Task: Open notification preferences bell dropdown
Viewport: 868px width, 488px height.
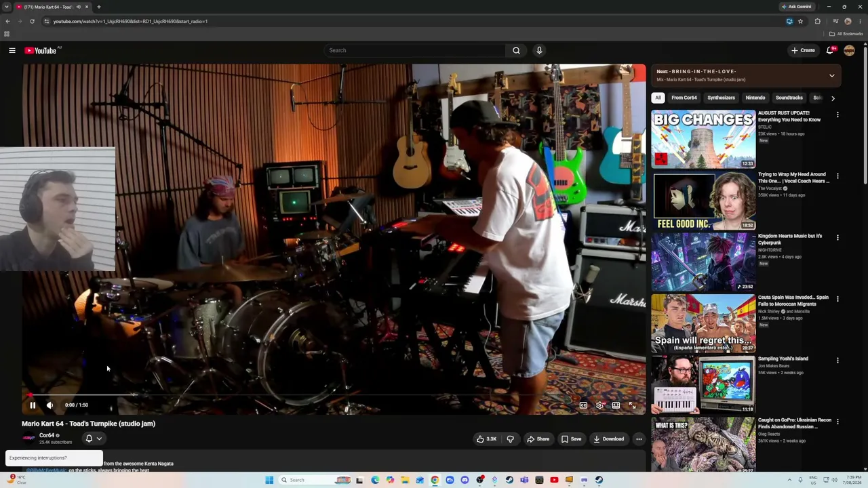Action: click(x=94, y=439)
